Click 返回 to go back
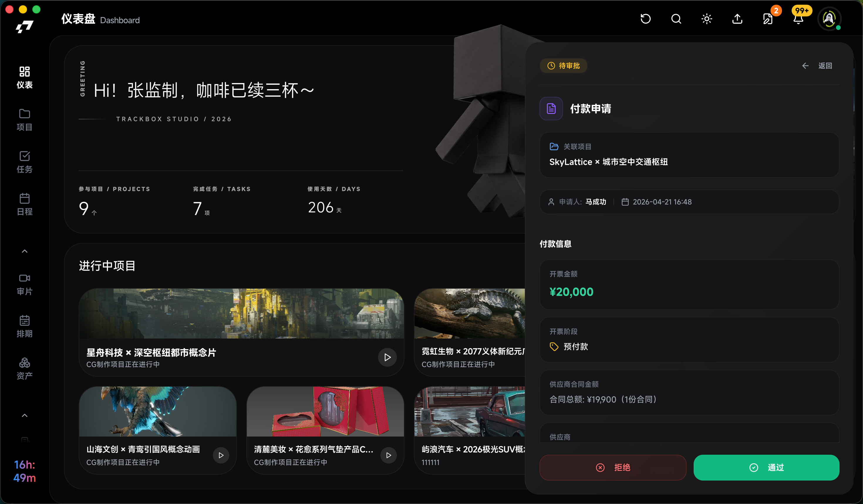 [x=818, y=66]
